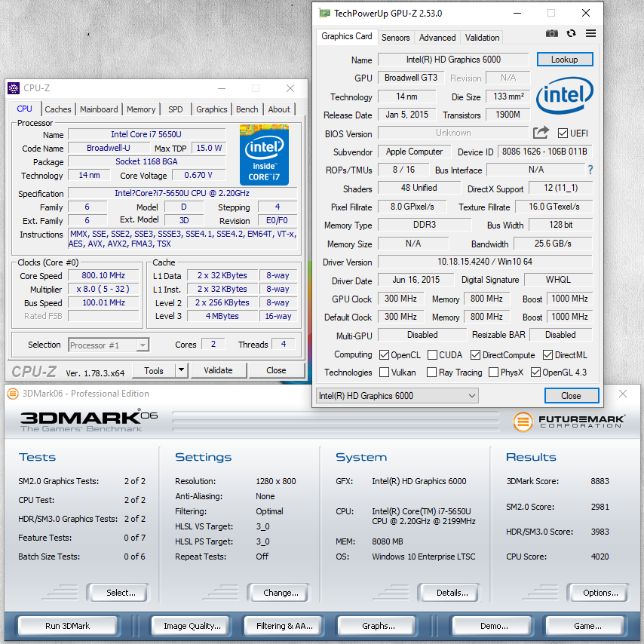
Task: Click the CPU-Z Instructions list text
Action: 182,238
